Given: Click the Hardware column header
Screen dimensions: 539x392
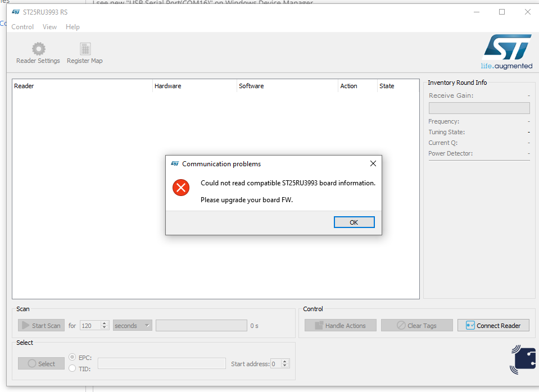Looking at the screenshot, I should point(194,86).
